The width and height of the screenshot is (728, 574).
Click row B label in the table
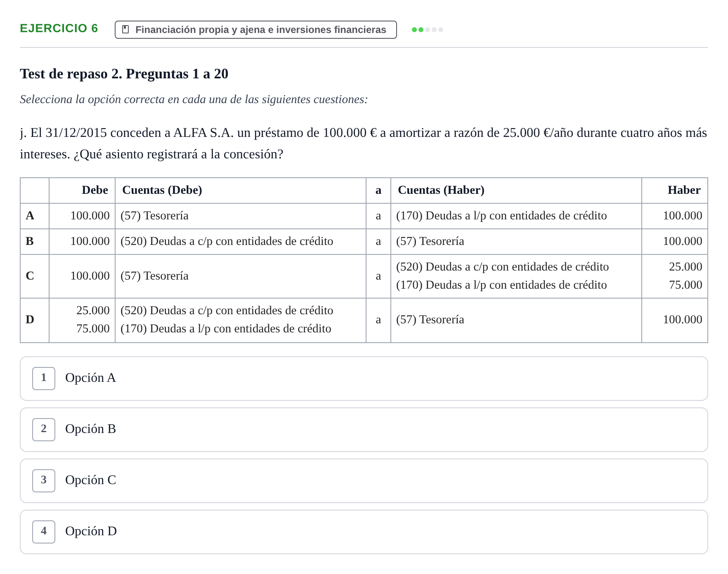30,241
